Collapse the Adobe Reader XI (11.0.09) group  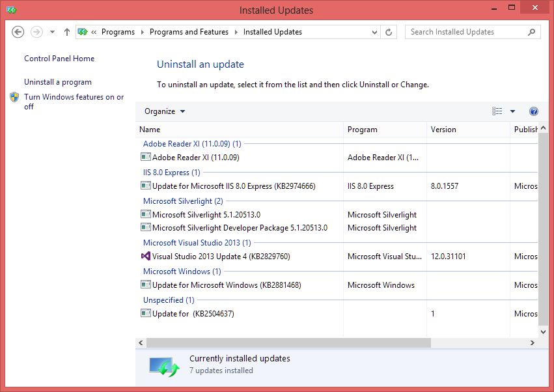(192, 144)
